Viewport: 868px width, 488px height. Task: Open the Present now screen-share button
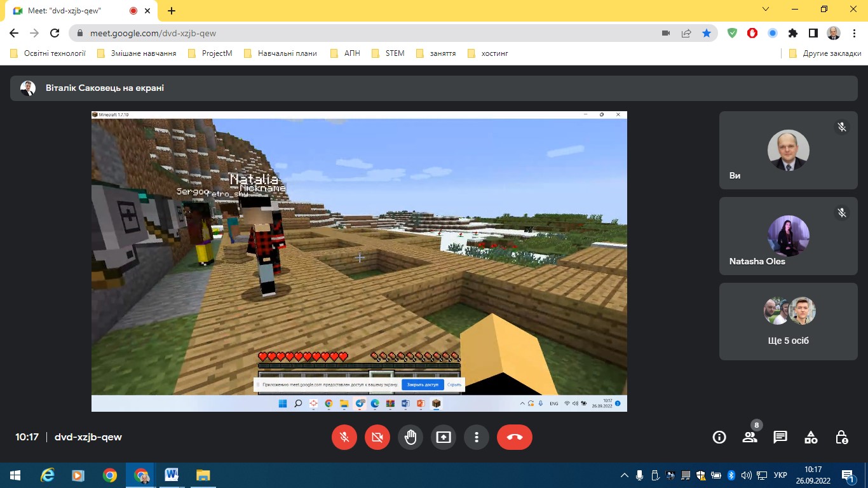click(444, 437)
